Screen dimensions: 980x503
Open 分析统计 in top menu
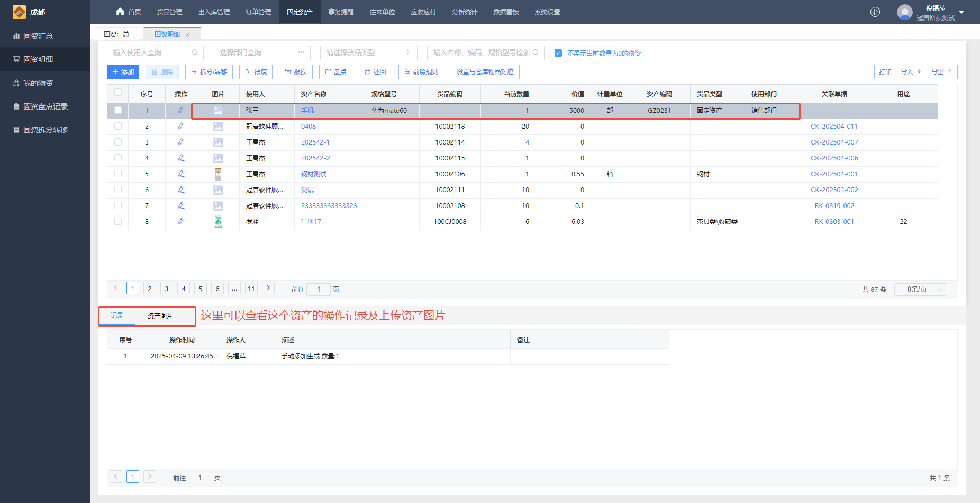(465, 12)
